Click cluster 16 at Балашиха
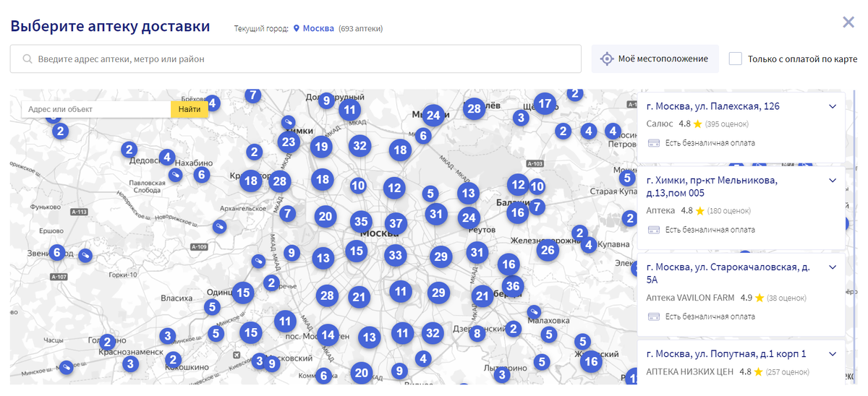This screenshot has width=868, height=396. point(517,212)
